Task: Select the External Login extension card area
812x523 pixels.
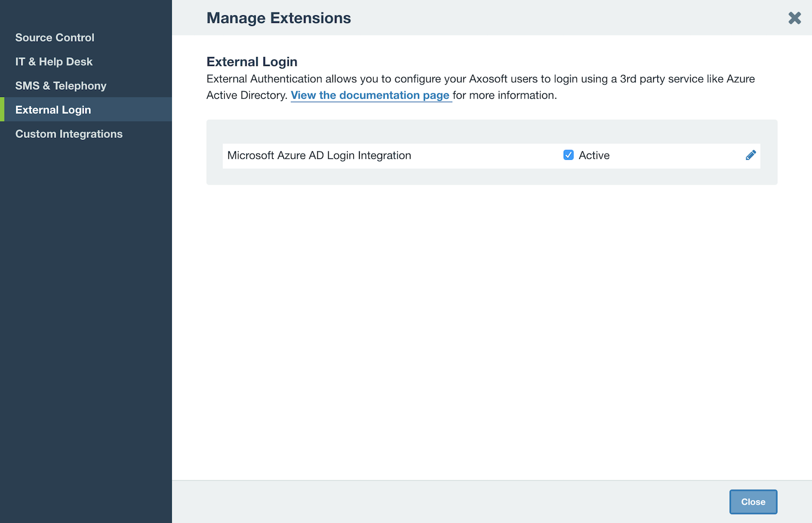Action: tap(491, 152)
